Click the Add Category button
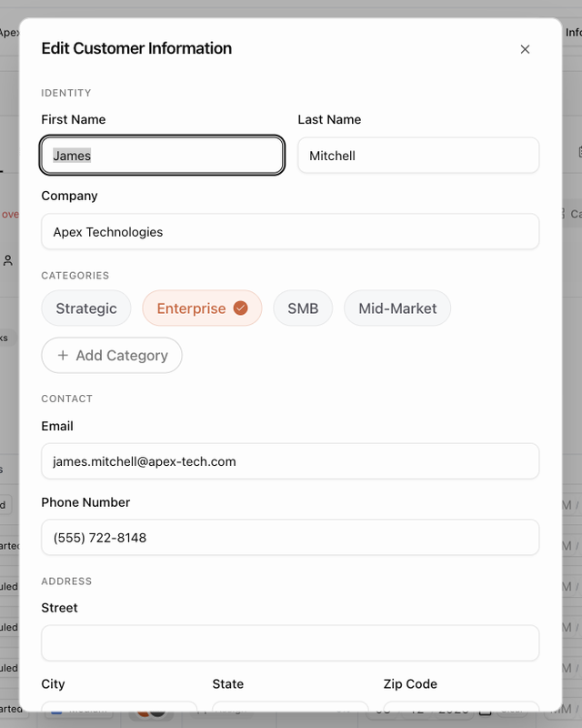Viewport: 582px width, 728px height. click(x=112, y=355)
